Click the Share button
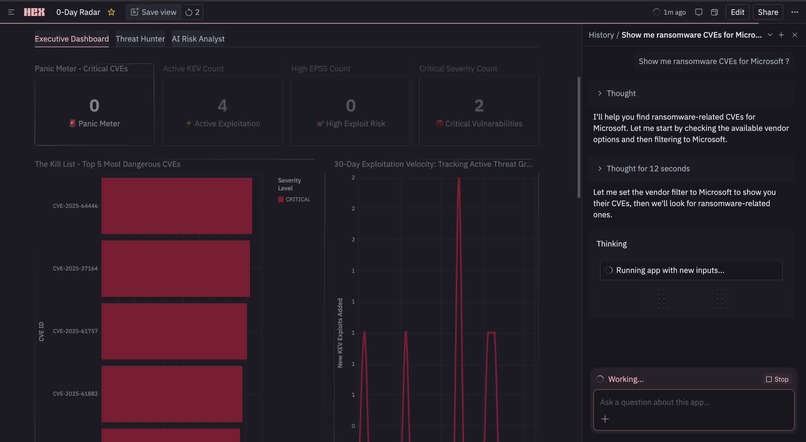 point(768,12)
